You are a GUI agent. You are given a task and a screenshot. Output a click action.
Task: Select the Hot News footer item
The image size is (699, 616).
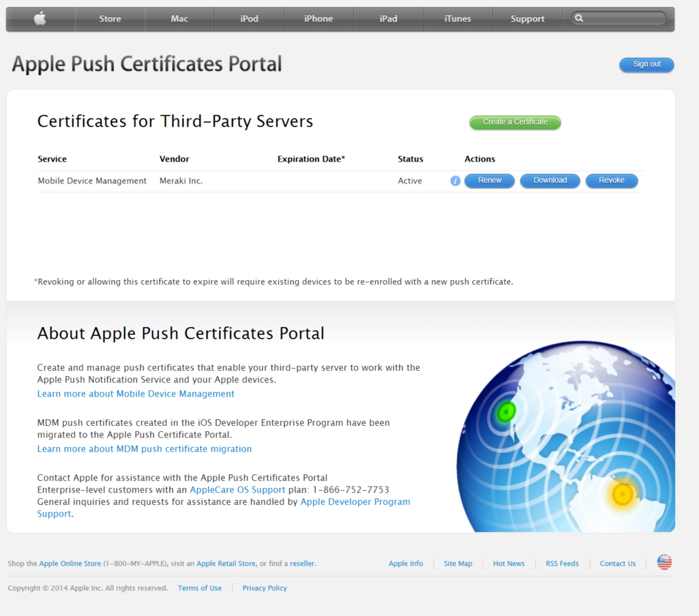click(x=508, y=563)
